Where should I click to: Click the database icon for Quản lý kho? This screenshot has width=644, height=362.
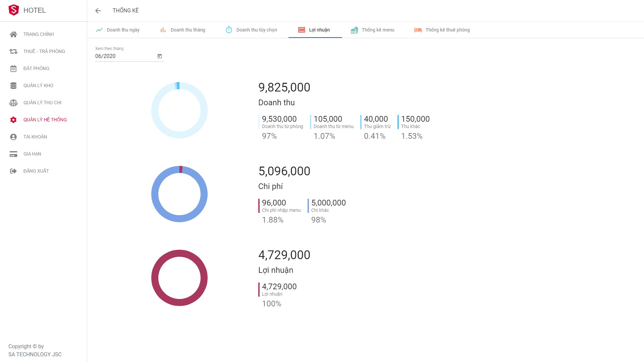pyautogui.click(x=13, y=85)
